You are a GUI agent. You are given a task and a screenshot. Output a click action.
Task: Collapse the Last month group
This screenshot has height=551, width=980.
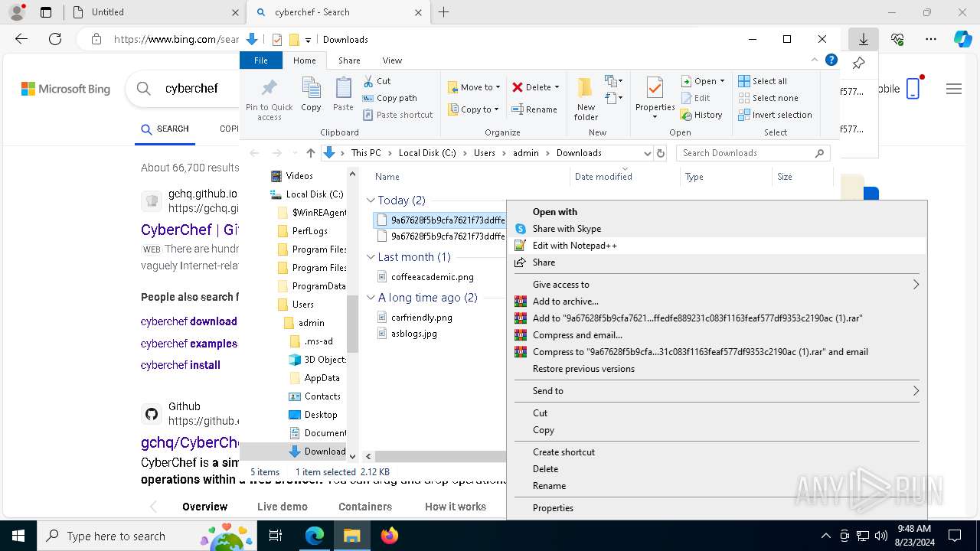(371, 257)
